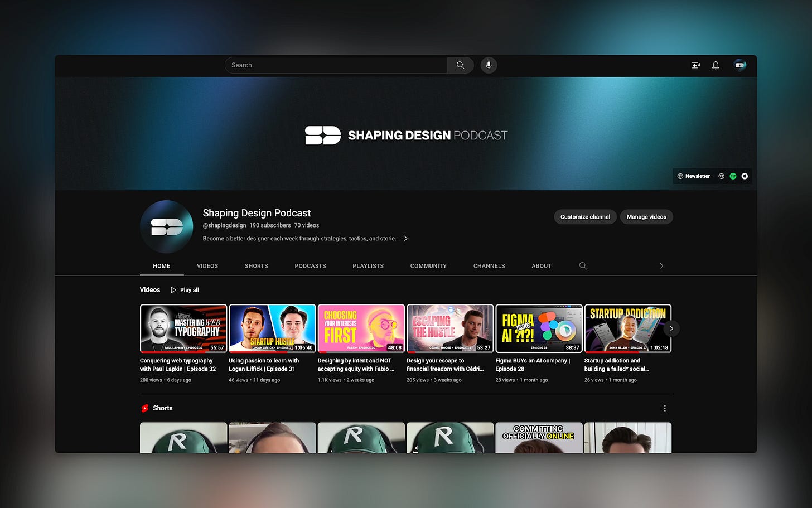Open the notifications bell
This screenshot has width=812, height=508.
tap(716, 65)
